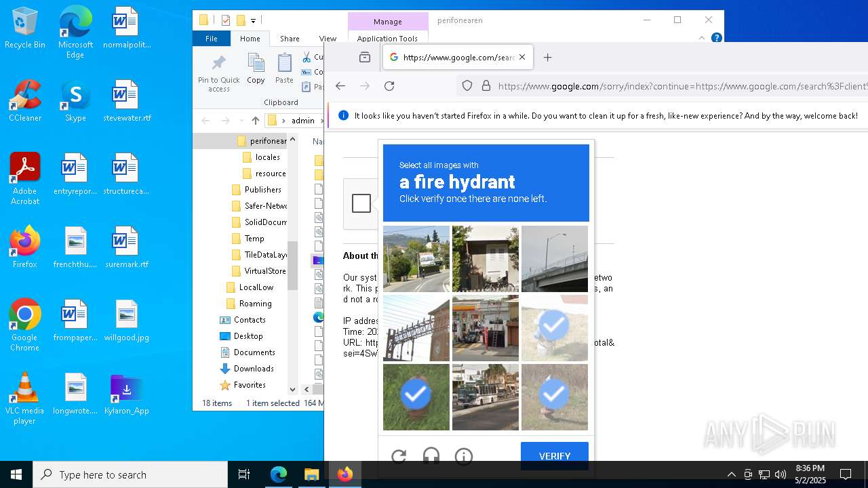Image resolution: width=868 pixels, height=488 pixels.
Task: Check the I'm not a robot checkbox
Action: 361,203
